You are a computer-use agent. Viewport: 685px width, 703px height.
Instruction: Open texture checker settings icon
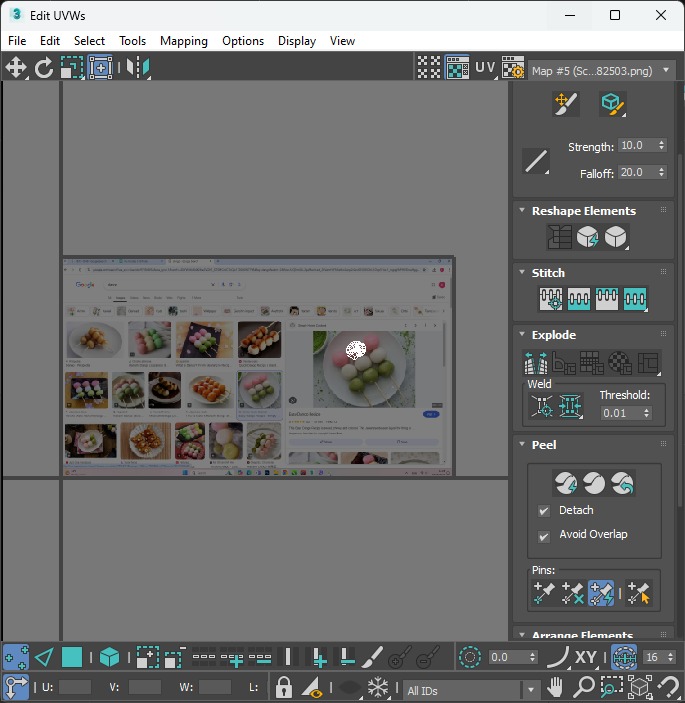(x=513, y=67)
